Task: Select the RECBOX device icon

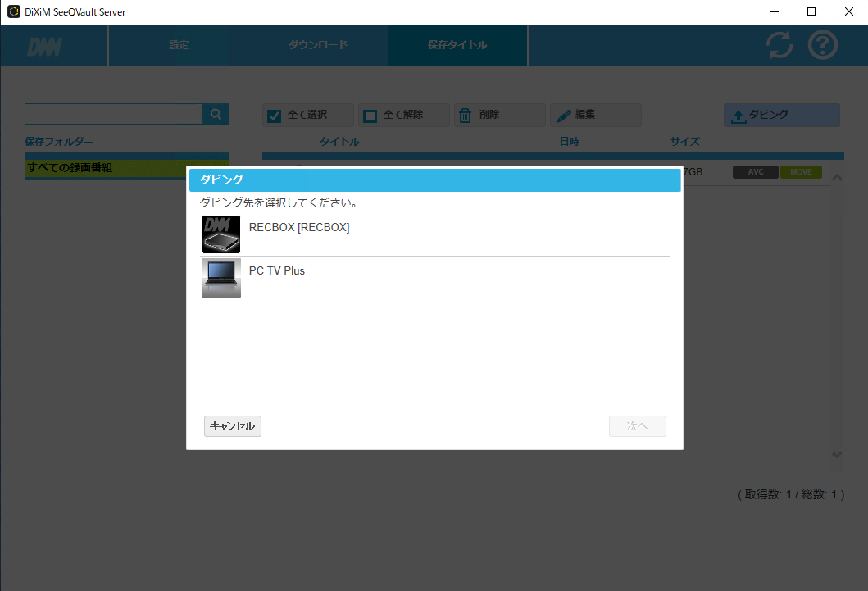Action: pyautogui.click(x=220, y=234)
